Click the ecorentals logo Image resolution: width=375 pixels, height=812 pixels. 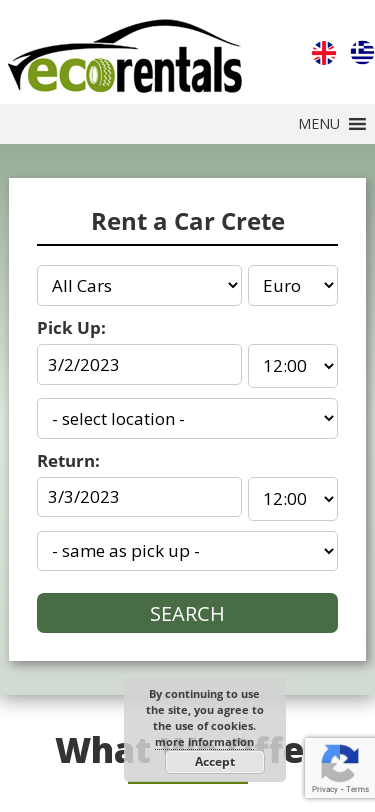pyautogui.click(x=125, y=56)
